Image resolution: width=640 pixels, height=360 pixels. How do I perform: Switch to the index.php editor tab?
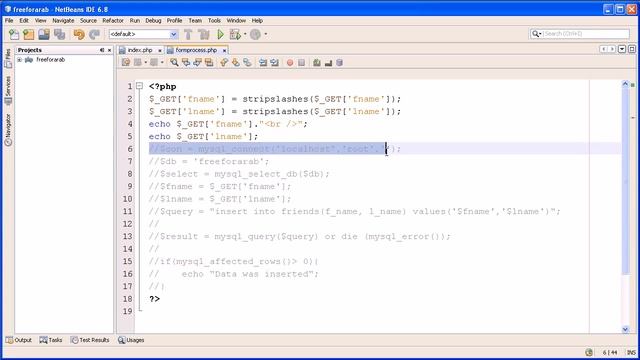point(140,50)
